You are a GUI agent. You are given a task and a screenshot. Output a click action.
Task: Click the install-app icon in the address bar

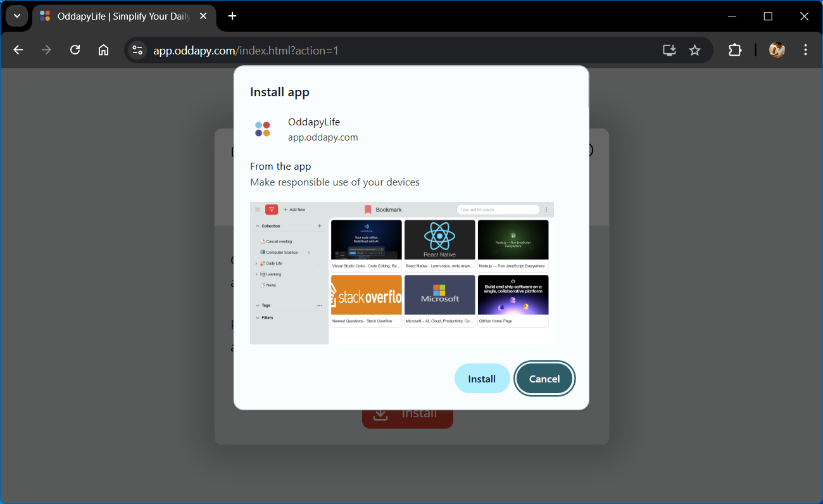click(669, 49)
